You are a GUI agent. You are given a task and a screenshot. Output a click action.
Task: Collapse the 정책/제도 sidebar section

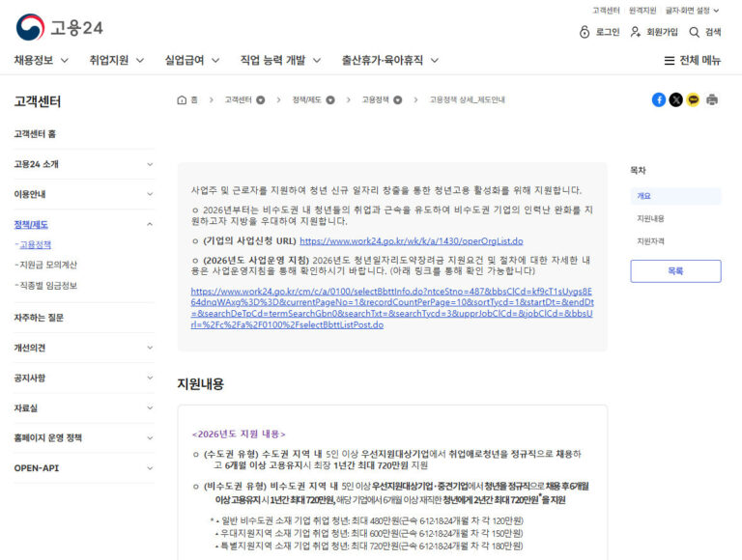pyautogui.click(x=150, y=224)
